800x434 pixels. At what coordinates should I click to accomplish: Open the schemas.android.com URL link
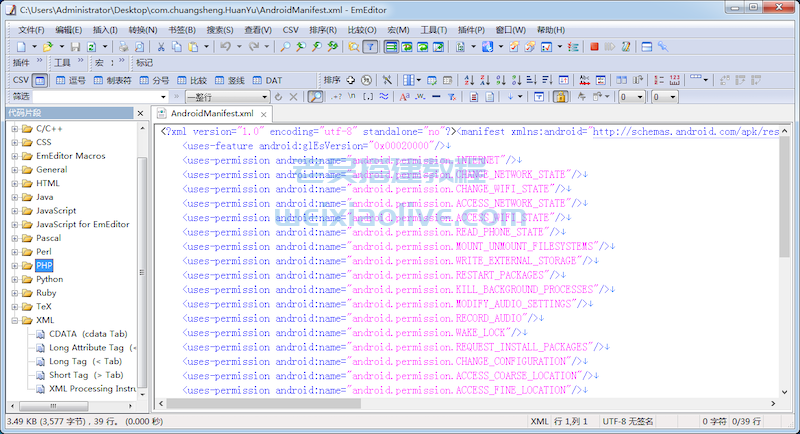(686, 132)
